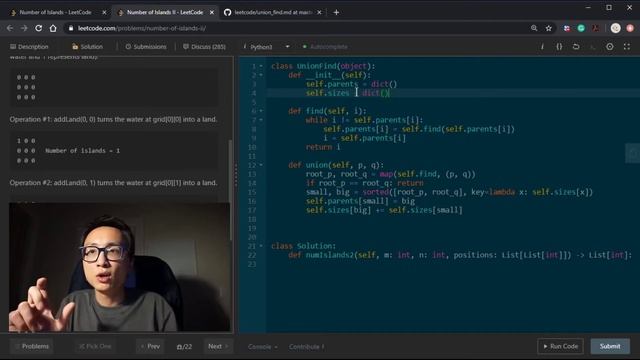
Task: Click the self.sizes[big] += line 17
Action: 384,210
